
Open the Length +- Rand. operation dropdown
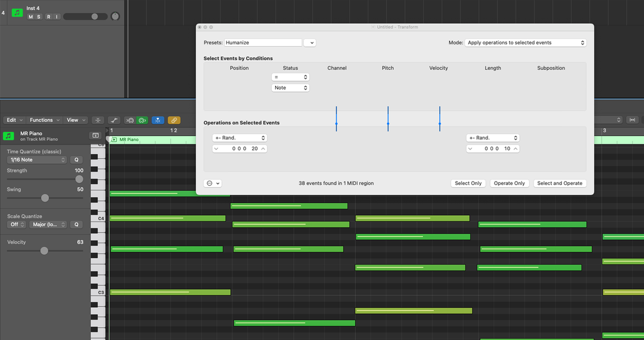pyautogui.click(x=493, y=138)
